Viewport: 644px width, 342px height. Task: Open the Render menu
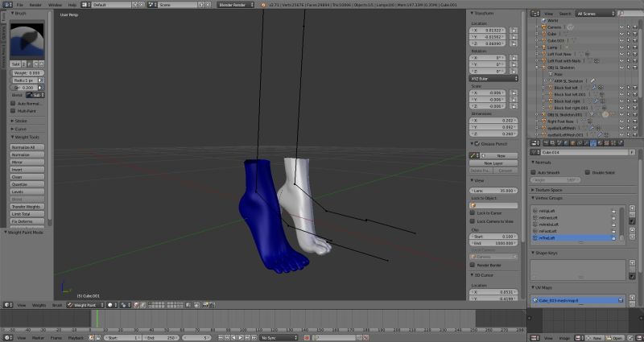(x=35, y=5)
